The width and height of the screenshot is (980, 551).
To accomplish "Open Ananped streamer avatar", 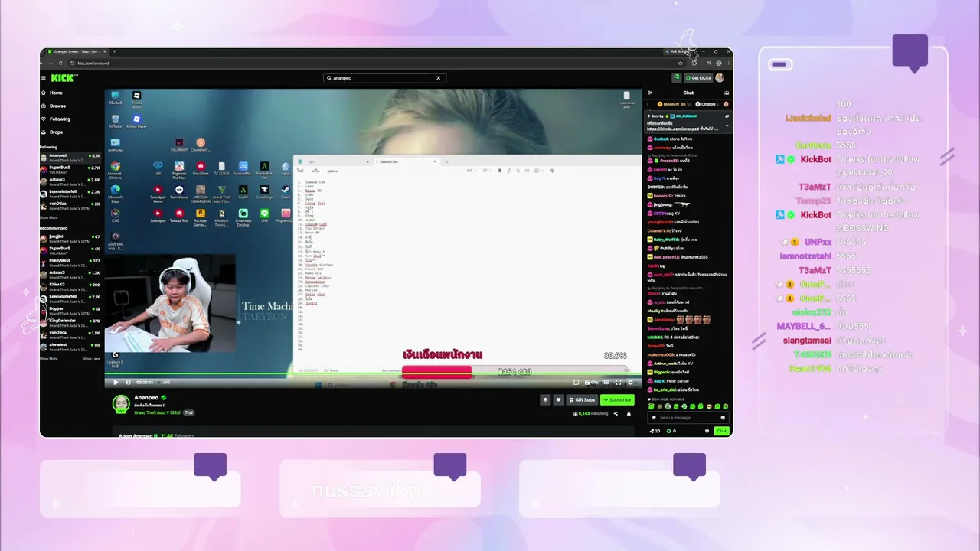I will [121, 404].
